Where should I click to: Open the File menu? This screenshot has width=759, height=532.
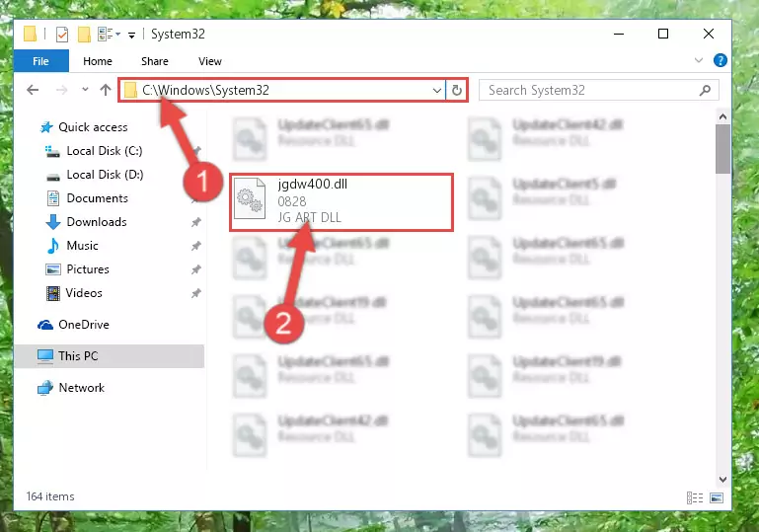pos(41,61)
